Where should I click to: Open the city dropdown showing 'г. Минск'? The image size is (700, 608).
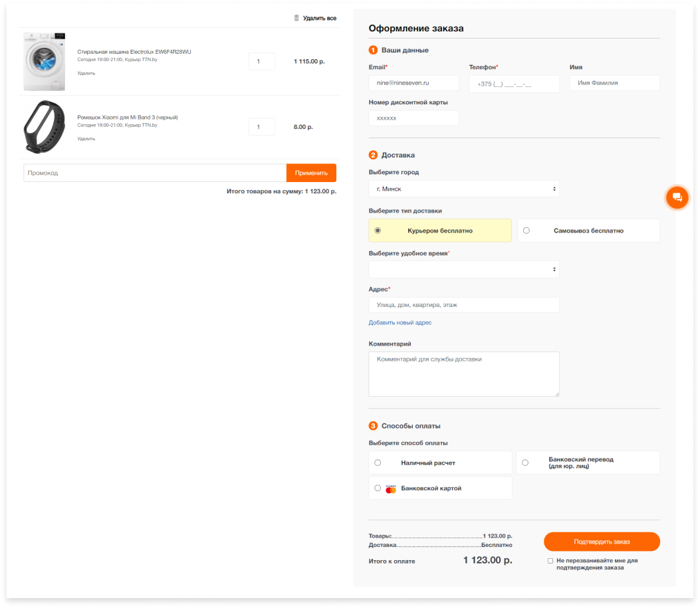[x=463, y=189]
